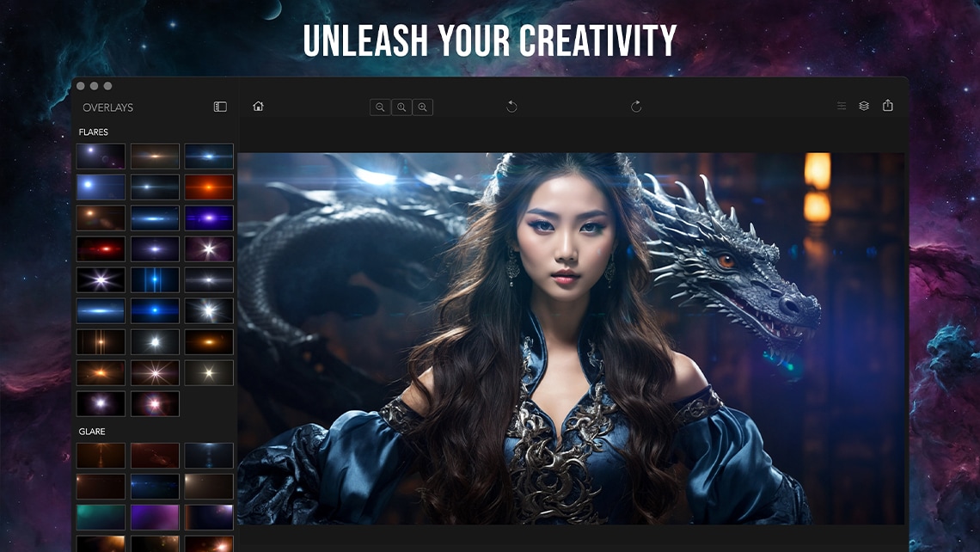The width and height of the screenshot is (980, 552).
Task: Click the GLARE section header
Action: [92, 432]
